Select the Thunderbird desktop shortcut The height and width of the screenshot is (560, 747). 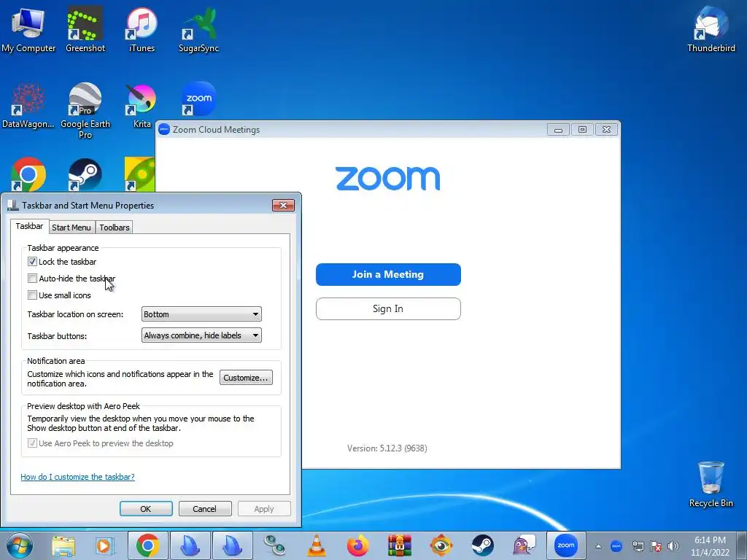point(711,28)
